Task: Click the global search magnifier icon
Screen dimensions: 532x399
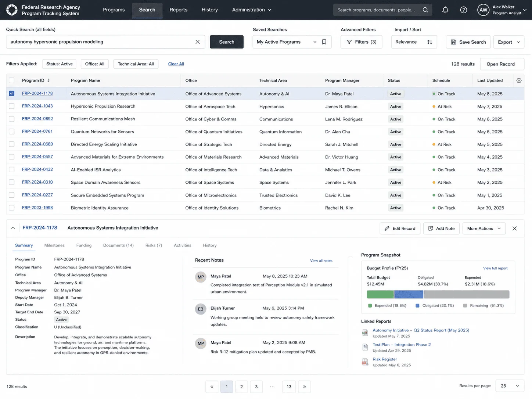Action: click(425, 10)
